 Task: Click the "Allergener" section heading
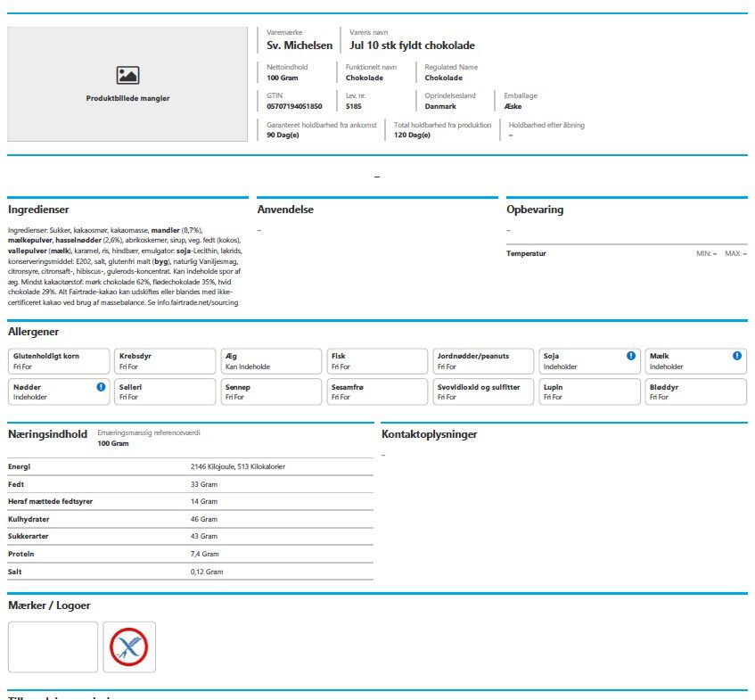[x=33, y=332]
